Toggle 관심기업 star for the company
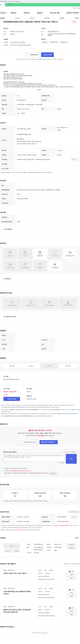 pos(7,551)
